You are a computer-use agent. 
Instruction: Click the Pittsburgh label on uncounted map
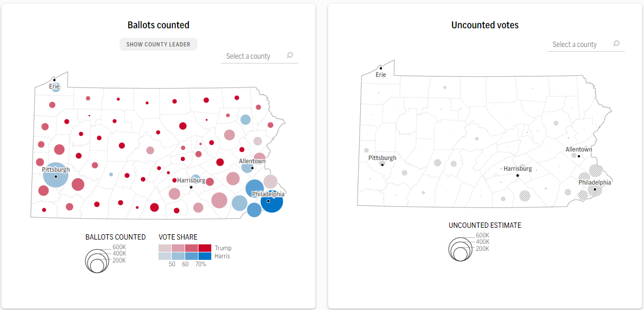[382, 158]
